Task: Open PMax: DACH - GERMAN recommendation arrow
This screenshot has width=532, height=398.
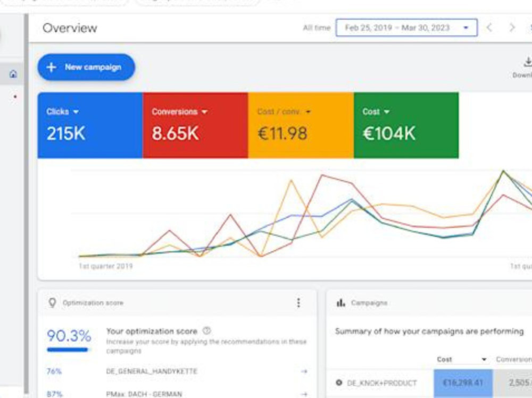Action: (304, 394)
